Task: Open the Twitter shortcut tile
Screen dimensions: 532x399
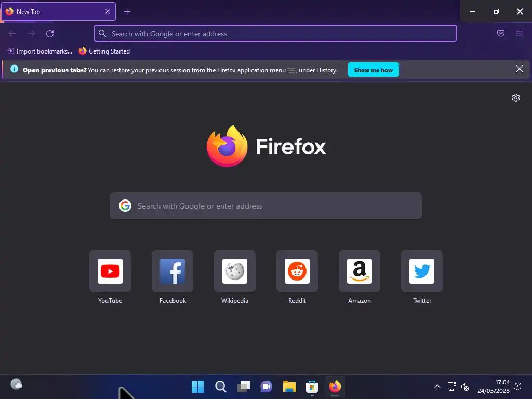Action: pyautogui.click(x=422, y=271)
